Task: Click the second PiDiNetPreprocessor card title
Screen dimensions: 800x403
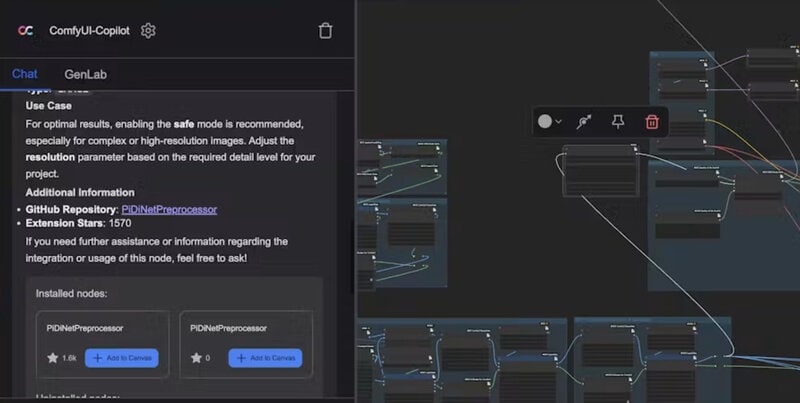Action: pyautogui.click(x=229, y=329)
